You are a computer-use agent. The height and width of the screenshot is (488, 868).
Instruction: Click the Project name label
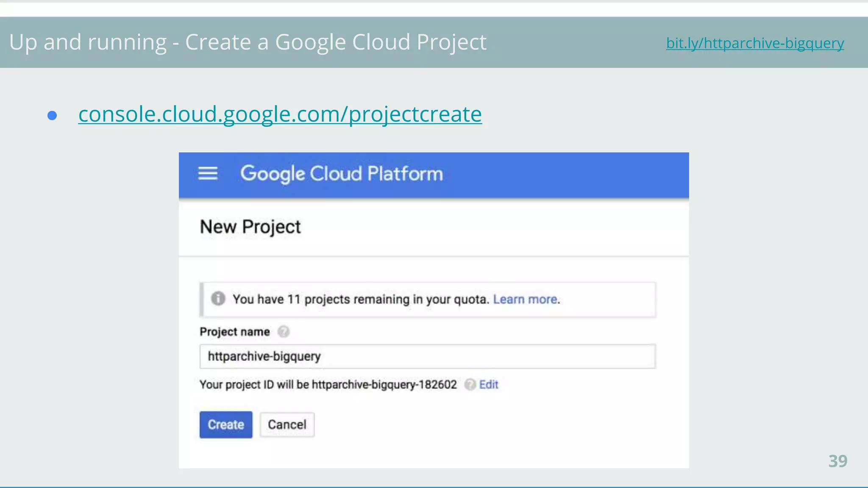pyautogui.click(x=235, y=332)
